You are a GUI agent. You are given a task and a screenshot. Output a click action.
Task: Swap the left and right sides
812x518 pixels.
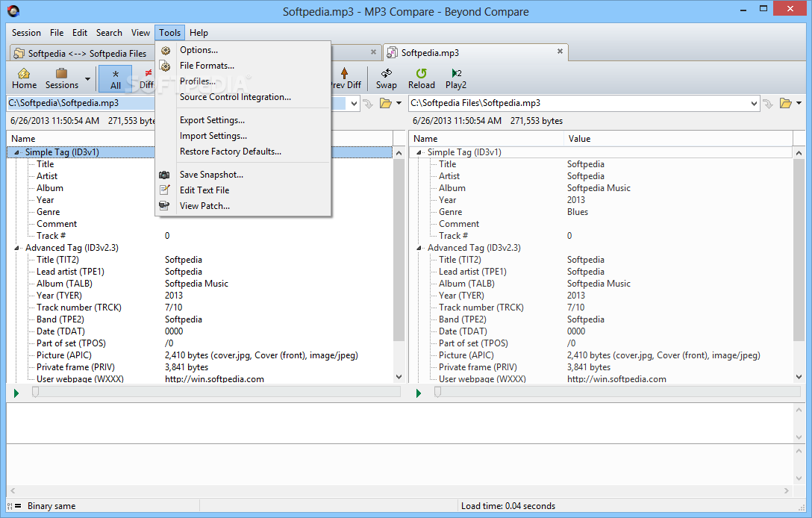[x=387, y=78]
